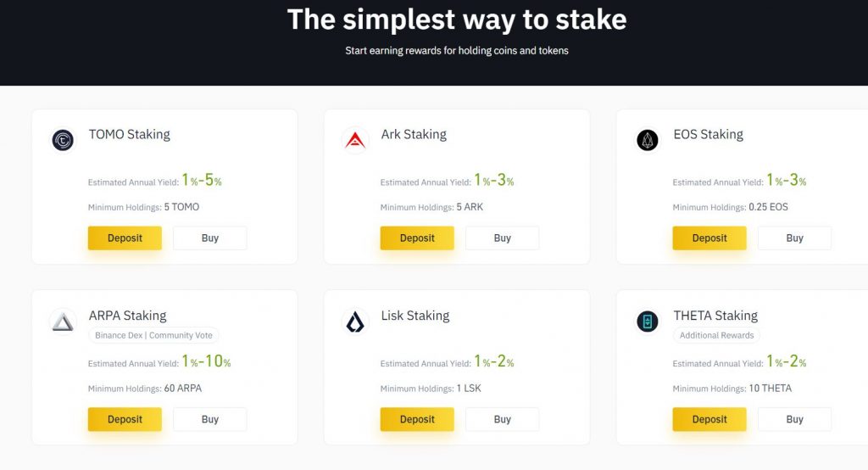Deposit into EOS Staking

(x=709, y=238)
